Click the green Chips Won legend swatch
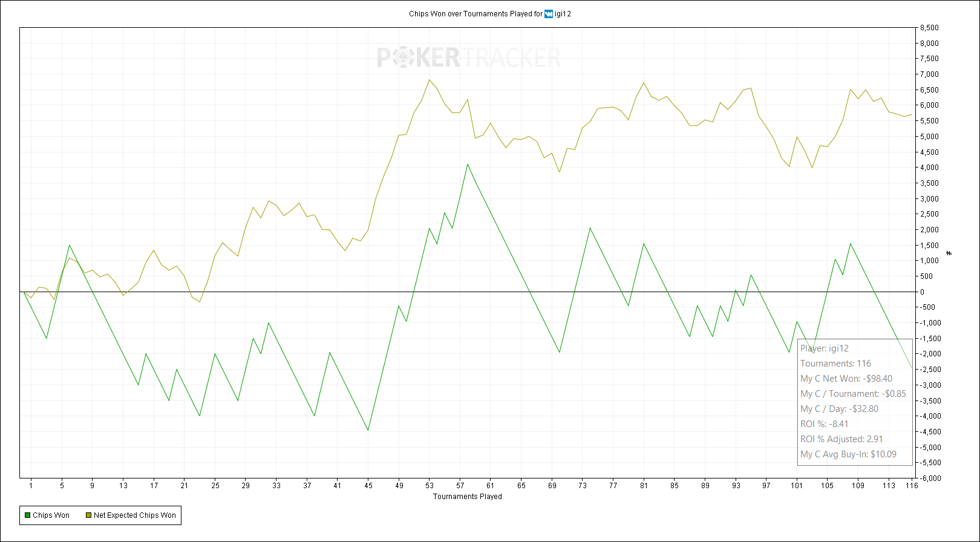Image resolution: width=980 pixels, height=542 pixels. 27,515
